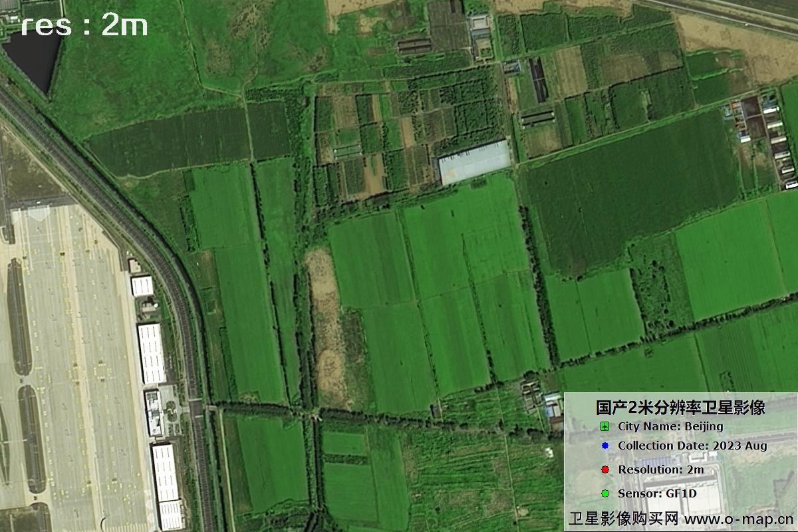The image size is (798, 532).
Task: Select the 'City Name: Beijing' entry
Action: click(672, 427)
